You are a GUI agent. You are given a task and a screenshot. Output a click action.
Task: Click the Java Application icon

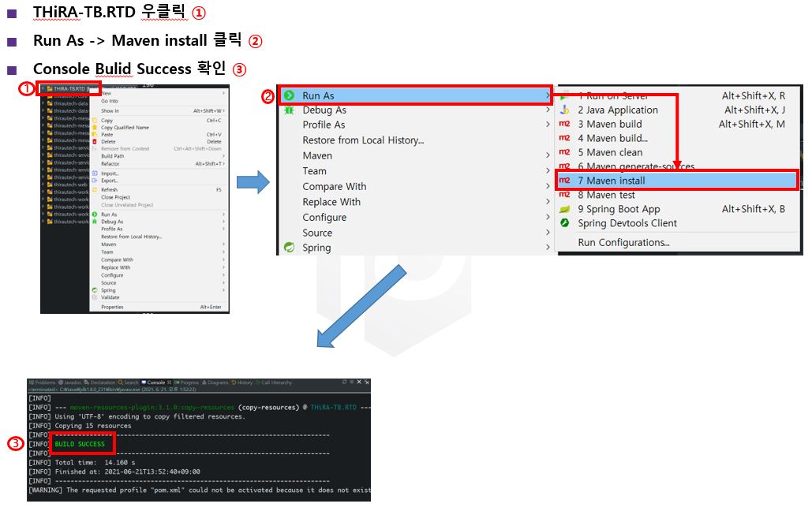[x=564, y=110]
